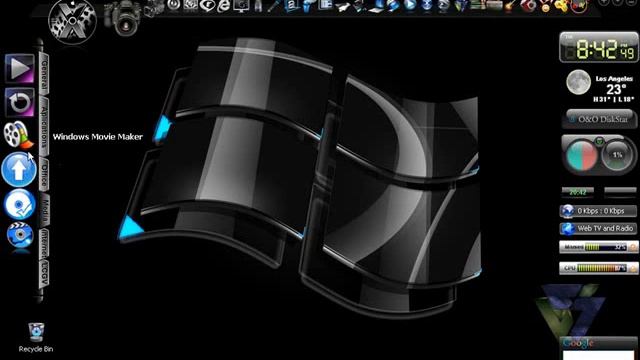Click the Bluetooth dock icon
640x360 pixels.
[x=426, y=5]
